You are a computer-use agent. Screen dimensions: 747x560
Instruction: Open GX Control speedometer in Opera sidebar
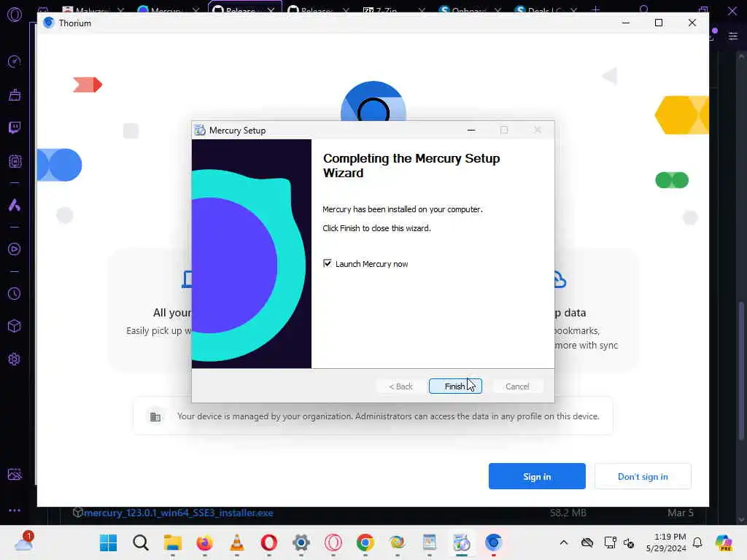(x=15, y=61)
